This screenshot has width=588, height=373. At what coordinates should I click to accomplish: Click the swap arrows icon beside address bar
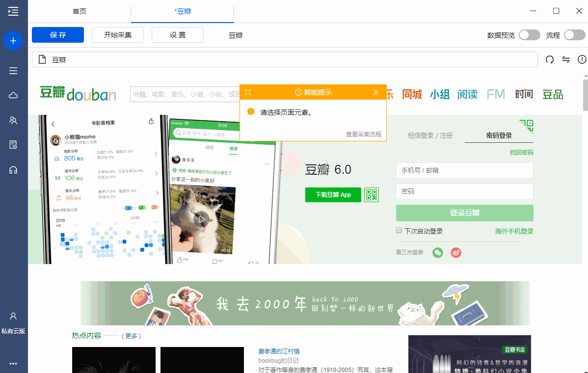point(566,59)
